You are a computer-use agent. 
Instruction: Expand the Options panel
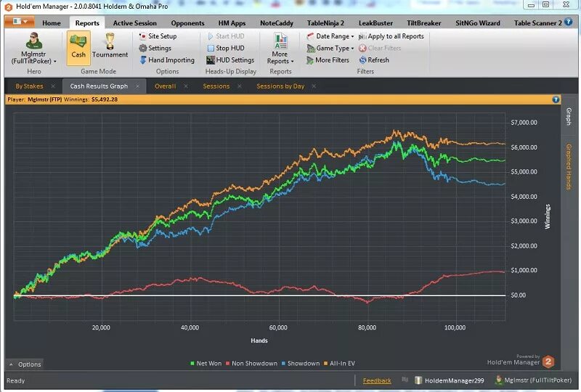tap(25, 364)
